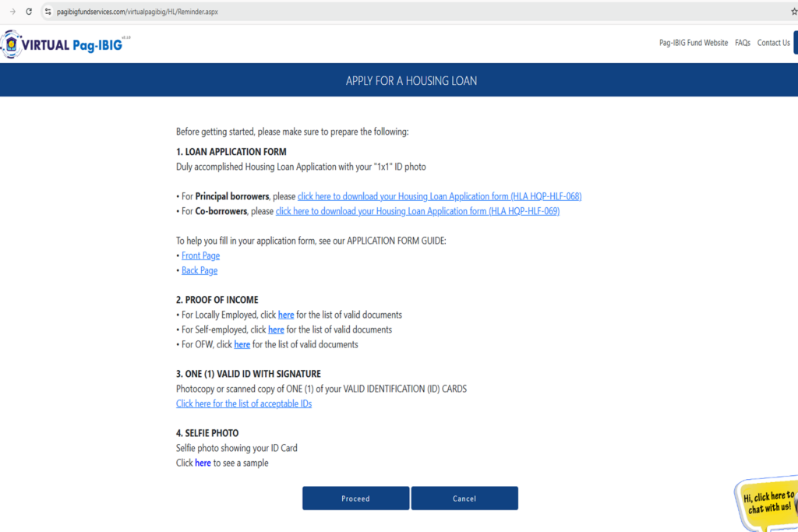Open the chat with us bubble
The image size is (798, 532).
click(x=767, y=503)
